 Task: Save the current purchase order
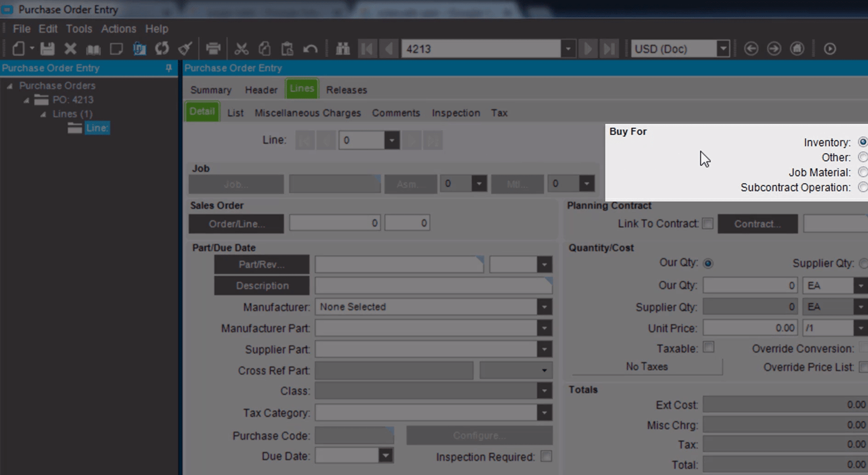[46, 48]
